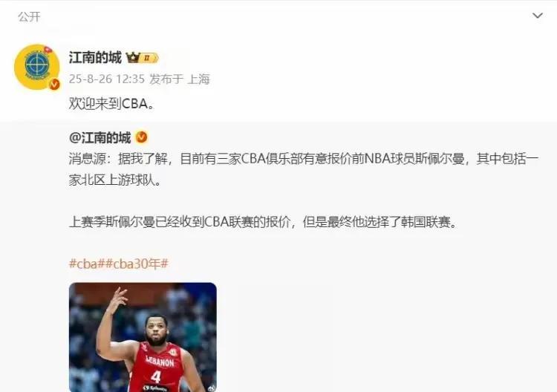Click the gold level II badge
The width and height of the screenshot is (557, 392).
click(149, 57)
